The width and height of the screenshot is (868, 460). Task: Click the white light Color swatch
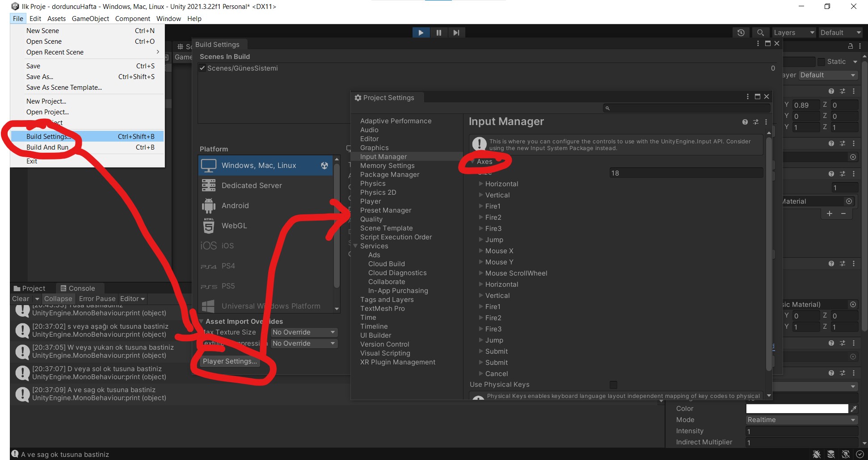click(796, 409)
